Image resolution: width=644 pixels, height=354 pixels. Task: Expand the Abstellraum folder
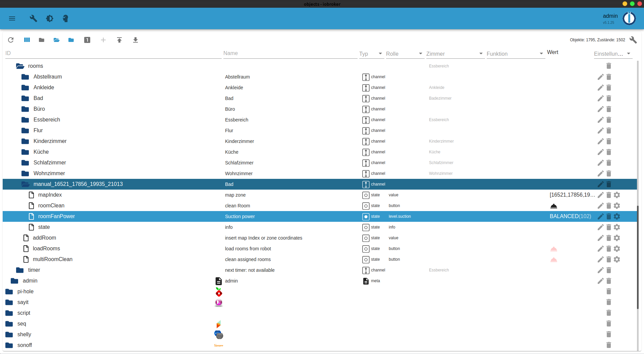[25, 77]
